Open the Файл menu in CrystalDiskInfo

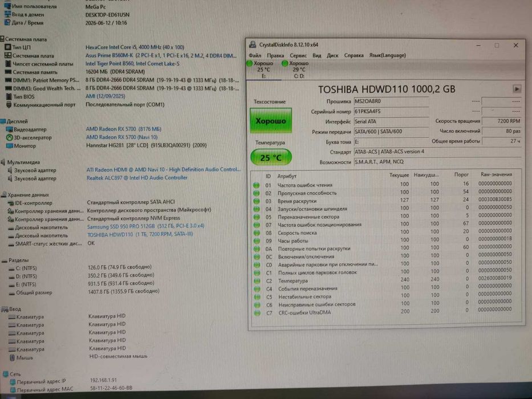pos(255,55)
